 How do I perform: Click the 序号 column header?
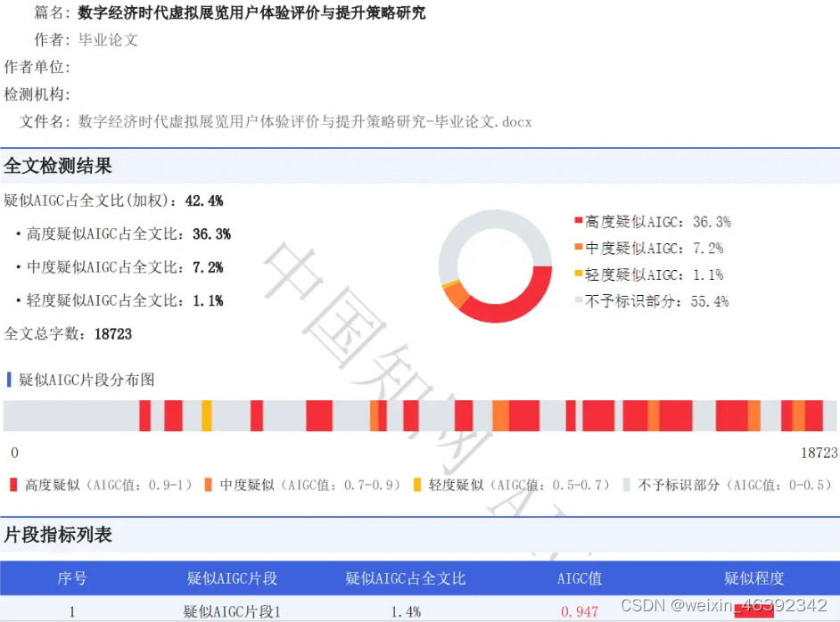pos(72,578)
